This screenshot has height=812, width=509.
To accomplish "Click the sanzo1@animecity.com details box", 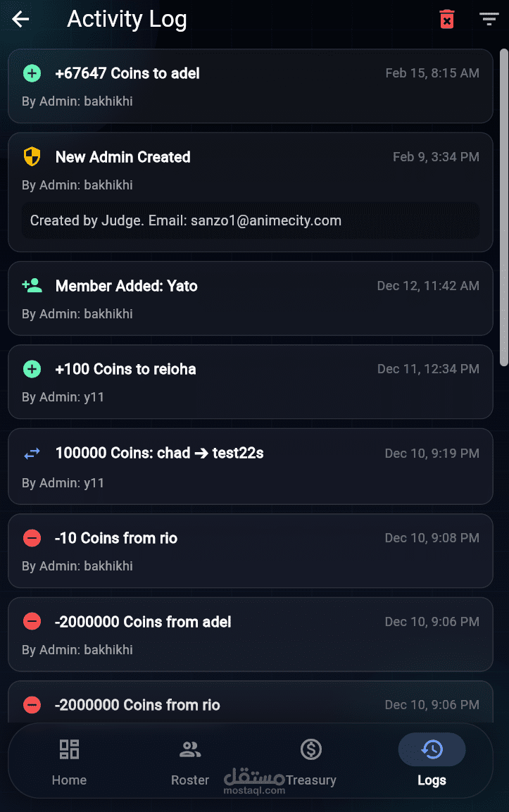I will pos(250,220).
